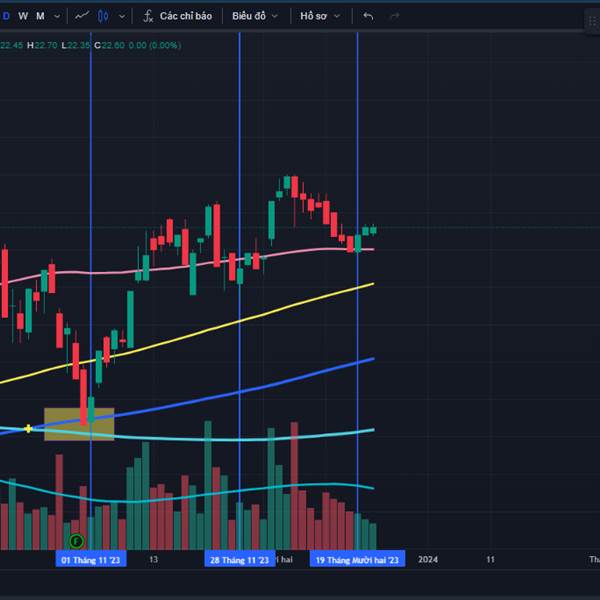
Task: Open Các chỉ báo indicators
Action: click(x=186, y=16)
